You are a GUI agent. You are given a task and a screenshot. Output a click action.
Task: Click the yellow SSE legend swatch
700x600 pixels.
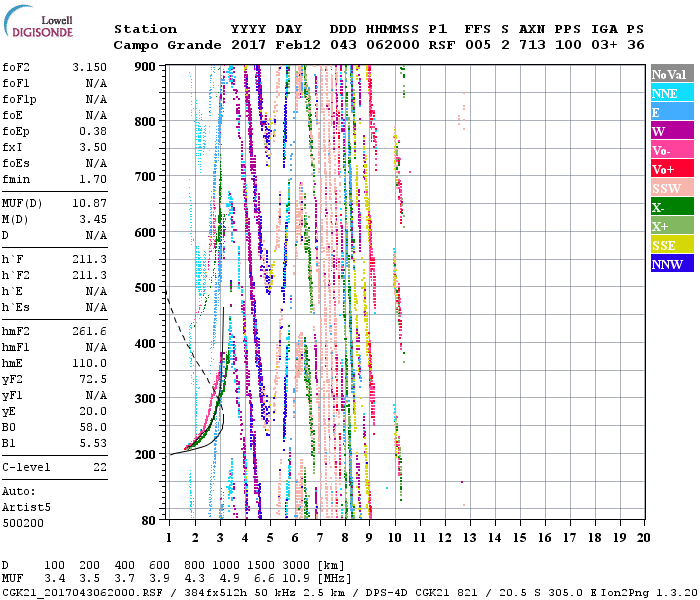[x=672, y=245]
